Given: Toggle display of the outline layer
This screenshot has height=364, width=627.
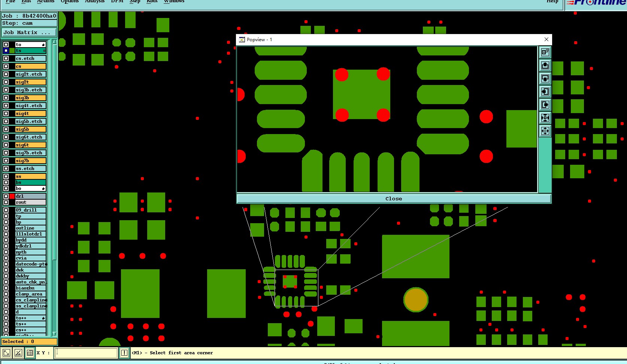Looking at the screenshot, I should (x=6, y=228).
